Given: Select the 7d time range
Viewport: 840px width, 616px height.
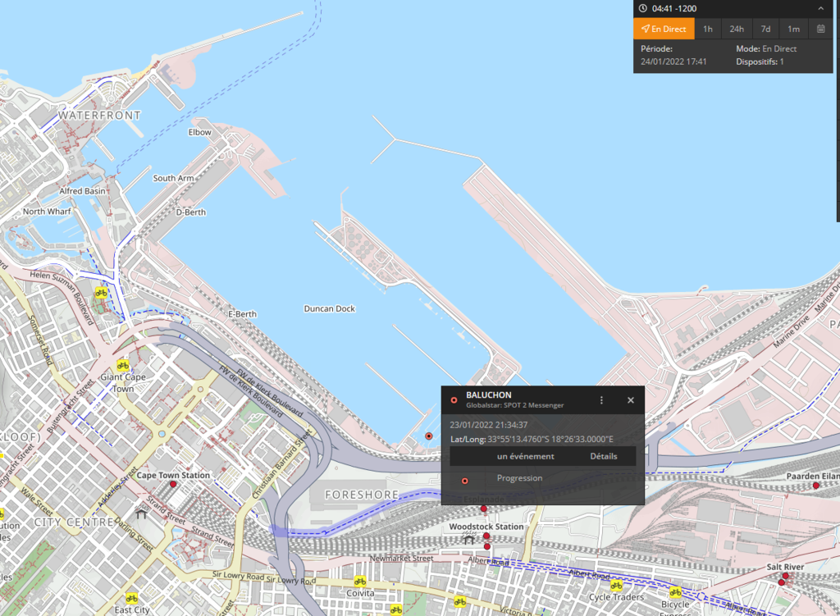Looking at the screenshot, I should (x=765, y=29).
